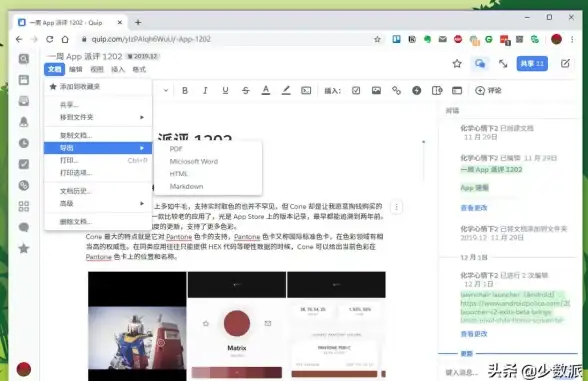Choose 打印... menu entry
Screen dimensions: 588x381
98,160
